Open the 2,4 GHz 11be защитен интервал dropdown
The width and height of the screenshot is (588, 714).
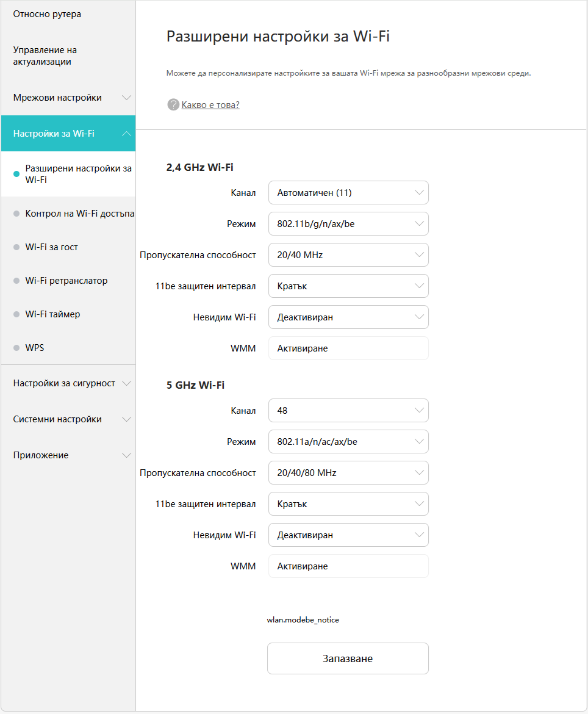[349, 286]
